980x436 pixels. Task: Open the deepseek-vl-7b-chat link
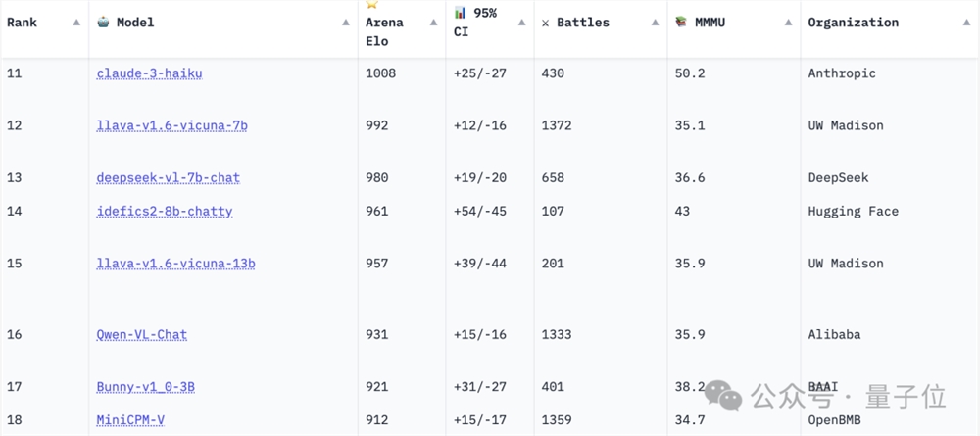pos(168,177)
